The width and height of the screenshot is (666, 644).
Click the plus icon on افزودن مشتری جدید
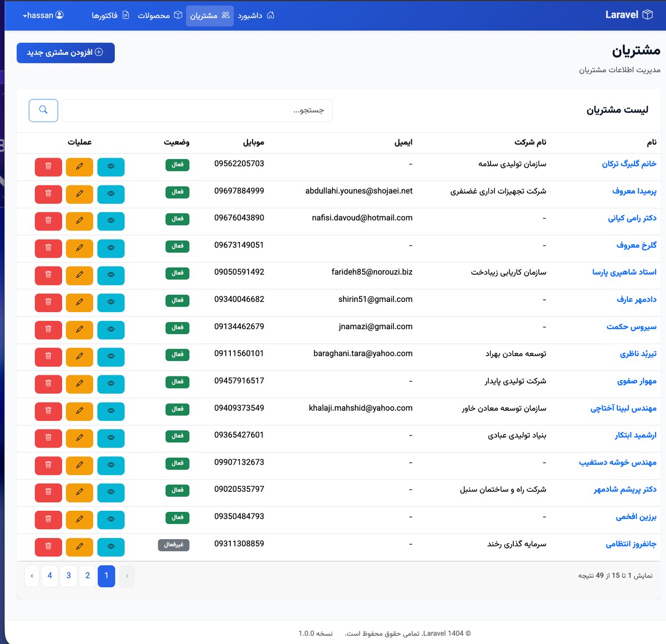99,52
